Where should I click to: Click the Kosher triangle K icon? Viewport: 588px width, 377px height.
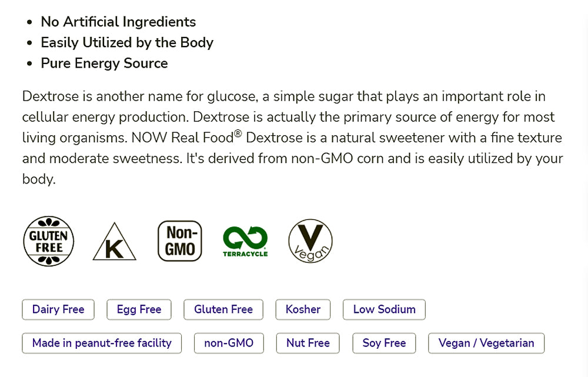[114, 243]
